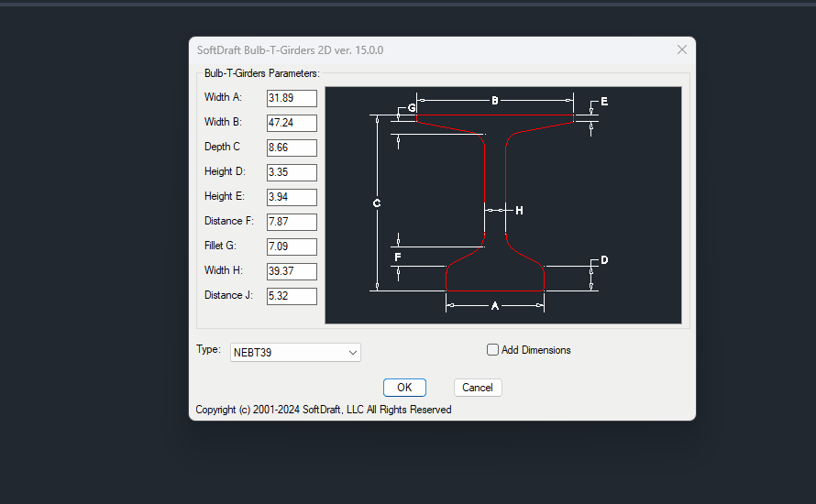Click the Distance F input field

point(292,222)
